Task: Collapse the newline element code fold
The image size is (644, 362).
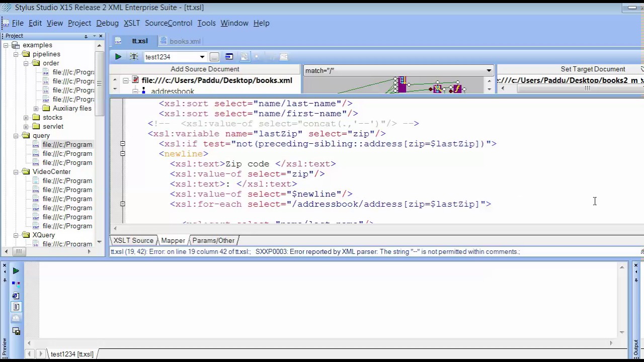Action: pyautogui.click(x=122, y=154)
